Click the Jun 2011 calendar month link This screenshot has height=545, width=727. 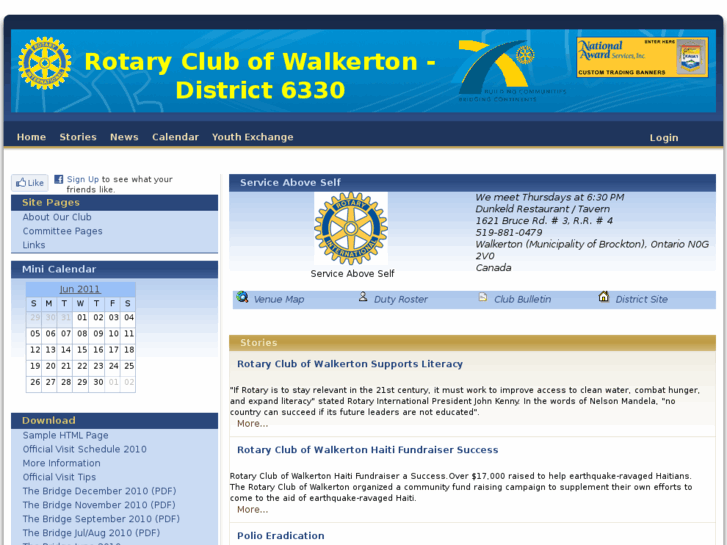point(80,289)
